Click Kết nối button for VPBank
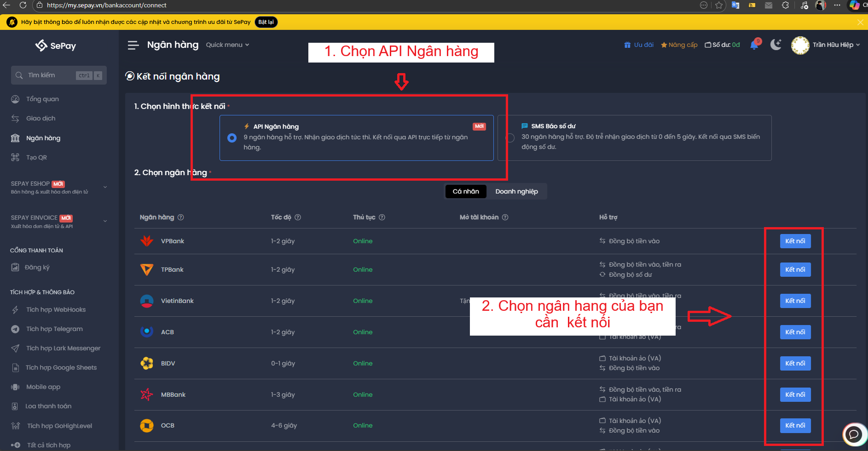The width and height of the screenshot is (868, 451). click(x=795, y=241)
